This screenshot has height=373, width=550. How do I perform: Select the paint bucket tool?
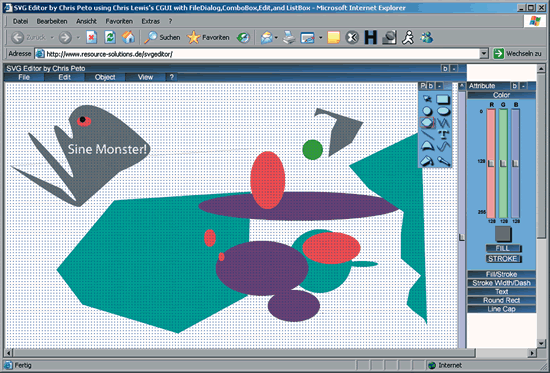[x=427, y=161]
